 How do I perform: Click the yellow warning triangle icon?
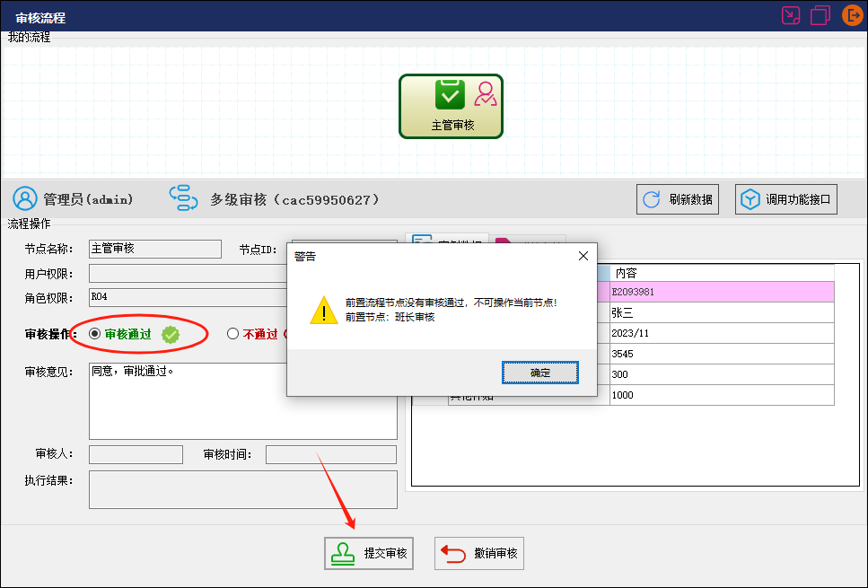pos(324,310)
